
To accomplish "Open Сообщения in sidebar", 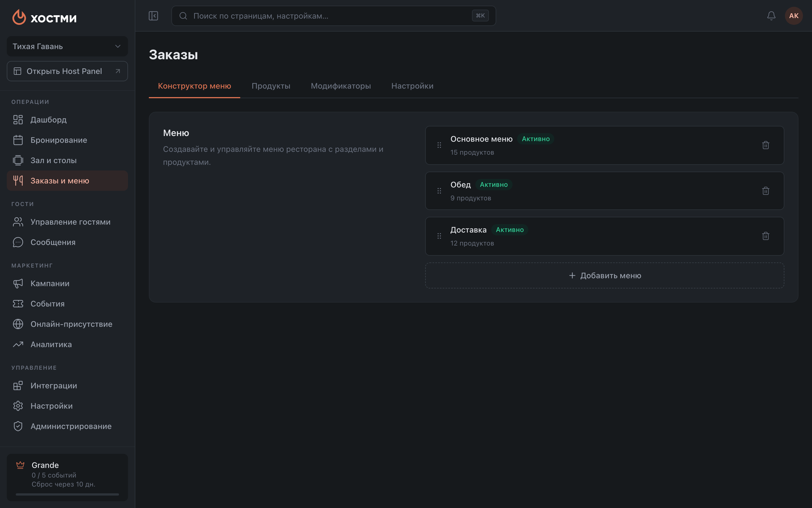I will (67, 242).
